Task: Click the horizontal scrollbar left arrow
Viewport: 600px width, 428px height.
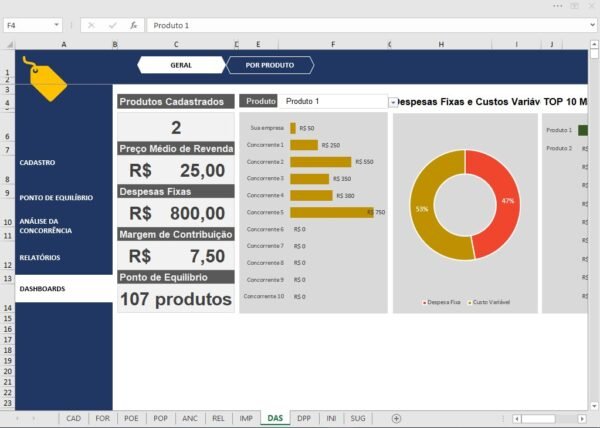Action: click(x=517, y=419)
